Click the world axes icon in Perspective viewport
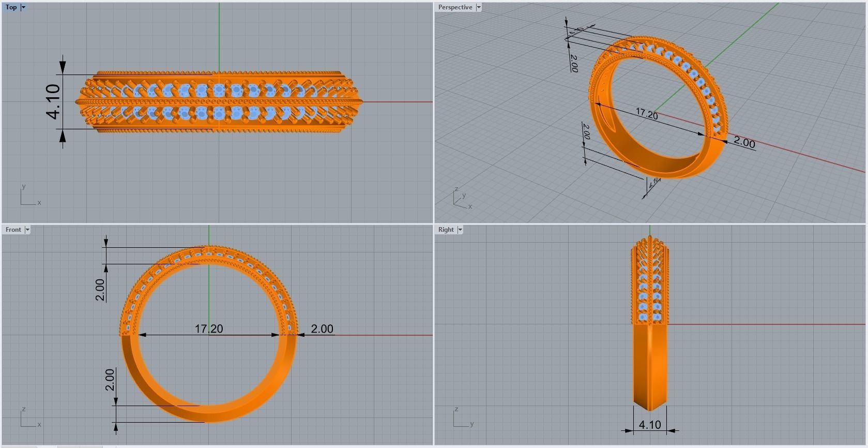 (463, 198)
